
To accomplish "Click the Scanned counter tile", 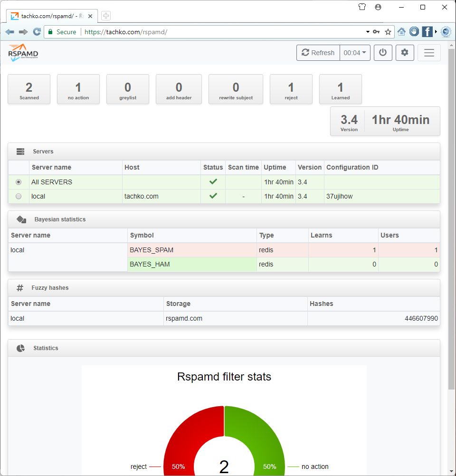I will click(29, 89).
